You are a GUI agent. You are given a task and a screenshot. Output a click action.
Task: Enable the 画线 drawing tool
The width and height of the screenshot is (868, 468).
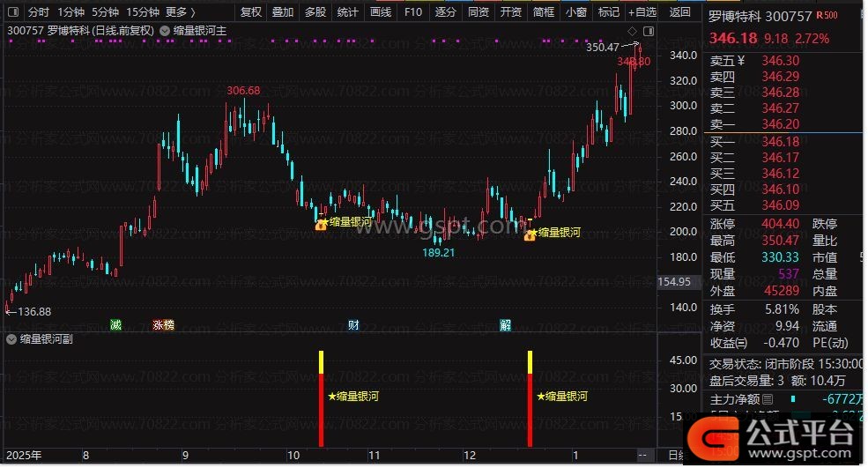pos(380,11)
